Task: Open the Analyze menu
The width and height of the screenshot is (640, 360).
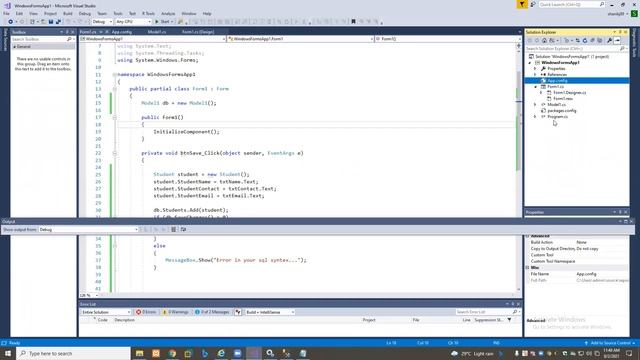Action: pos(168,13)
